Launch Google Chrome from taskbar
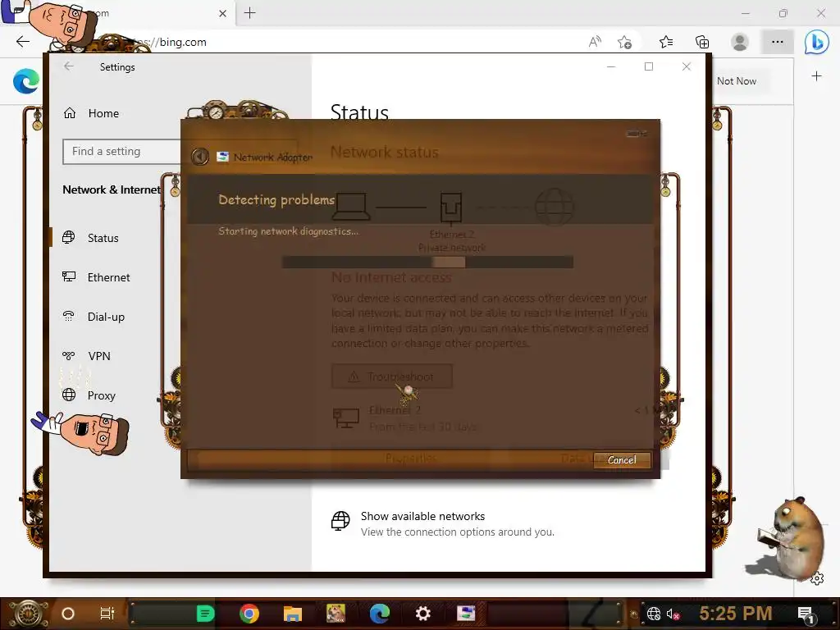The width and height of the screenshot is (840, 630). 249,614
